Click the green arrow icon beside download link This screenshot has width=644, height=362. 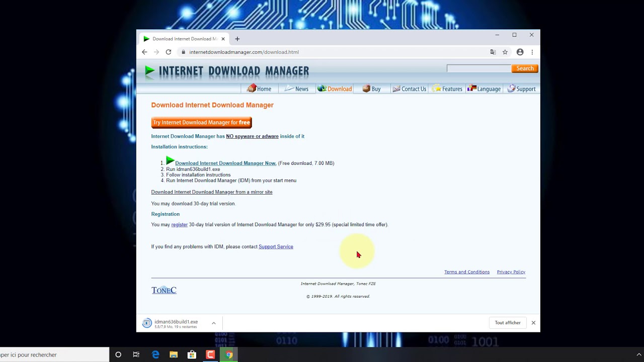pos(170,161)
